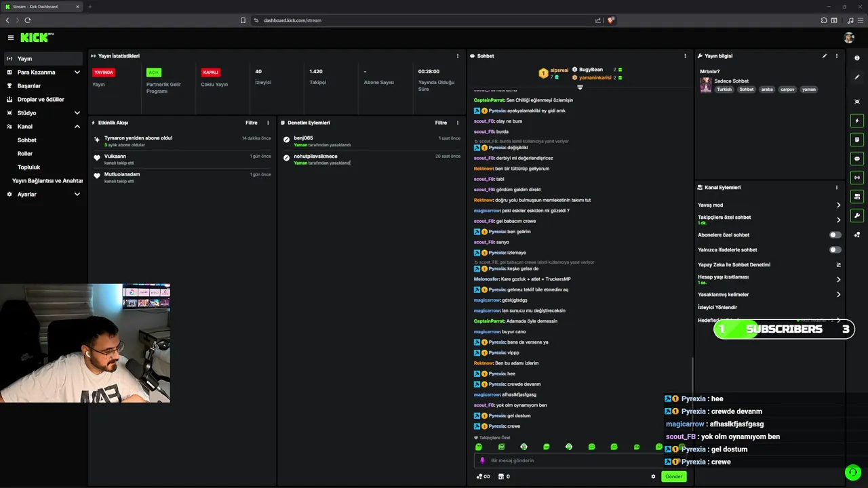This screenshot has width=868, height=488.
Task: Toggle Abonelere özel sohbet switch
Action: coord(835,235)
